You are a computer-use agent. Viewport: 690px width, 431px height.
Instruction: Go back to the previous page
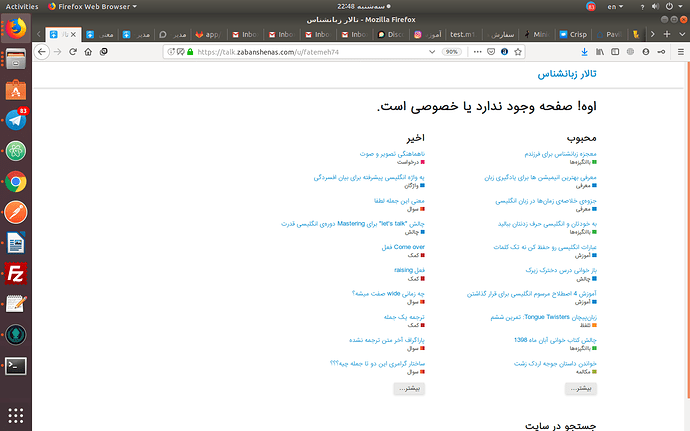point(42,52)
